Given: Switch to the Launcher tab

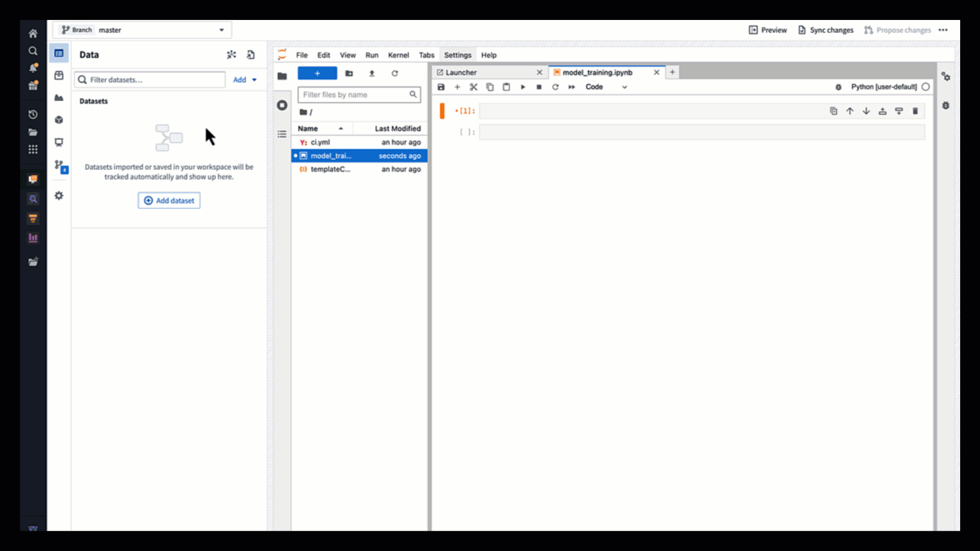Looking at the screenshot, I should (x=460, y=71).
